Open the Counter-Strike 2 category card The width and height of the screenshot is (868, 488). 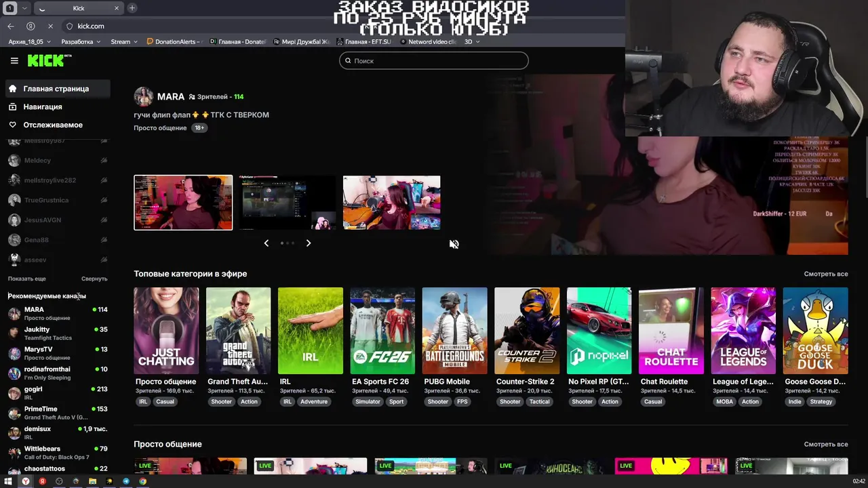point(527,331)
